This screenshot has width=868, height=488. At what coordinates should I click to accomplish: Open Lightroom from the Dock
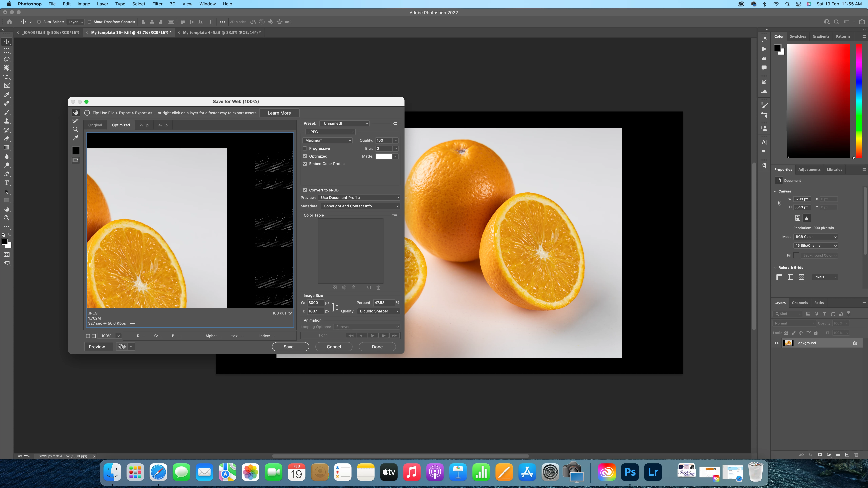653,472
